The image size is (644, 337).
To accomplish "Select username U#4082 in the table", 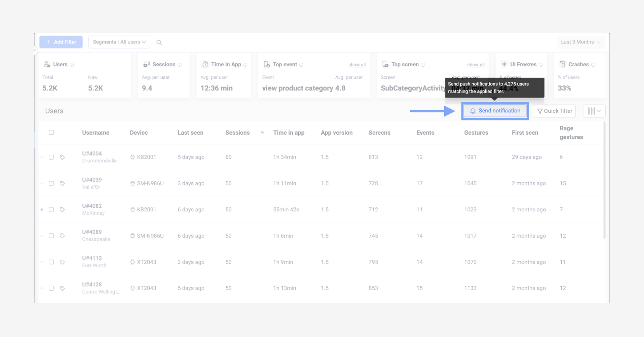I will tap(92, 206).
